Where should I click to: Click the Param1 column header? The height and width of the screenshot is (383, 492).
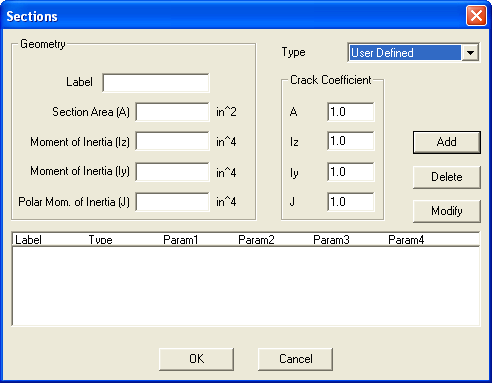tap(199, 240)
